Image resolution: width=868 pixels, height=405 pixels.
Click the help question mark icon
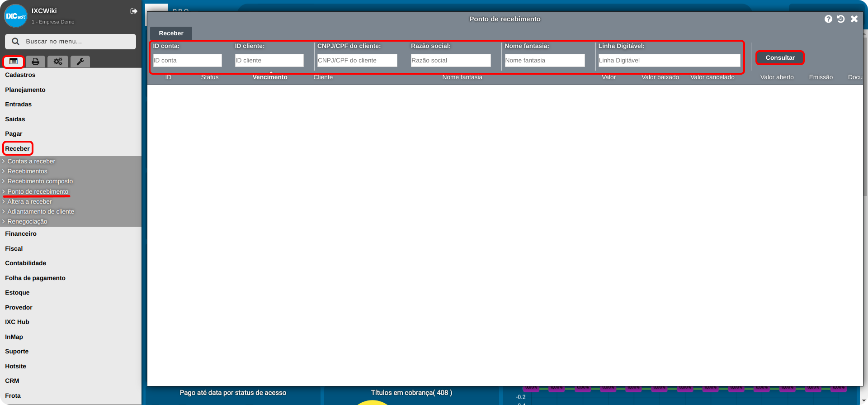828,19
